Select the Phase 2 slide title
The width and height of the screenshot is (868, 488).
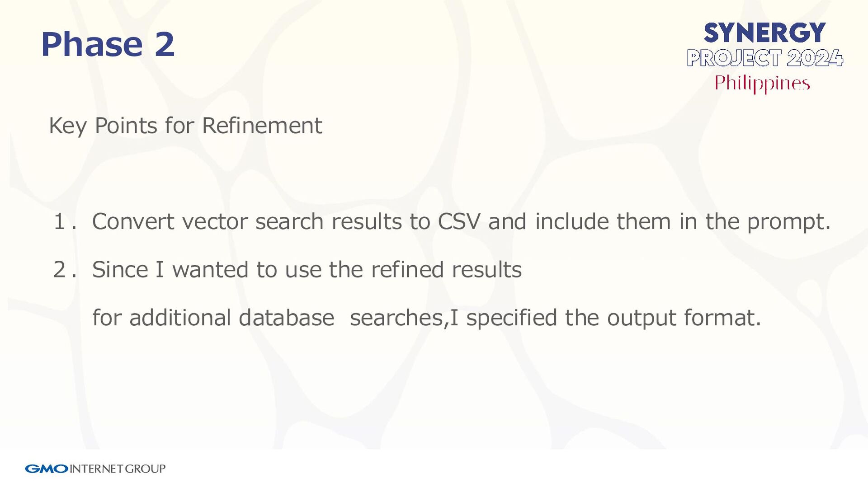point(108,44)
